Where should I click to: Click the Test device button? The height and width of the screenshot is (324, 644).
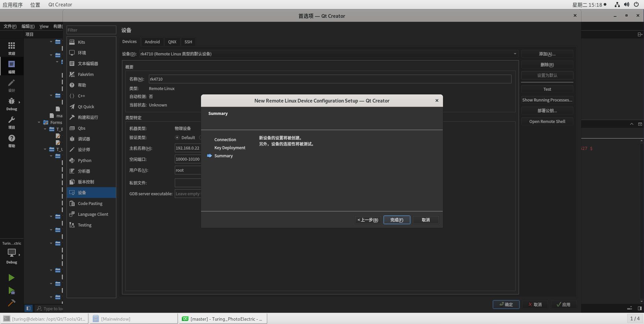click(x=547, y=89)
